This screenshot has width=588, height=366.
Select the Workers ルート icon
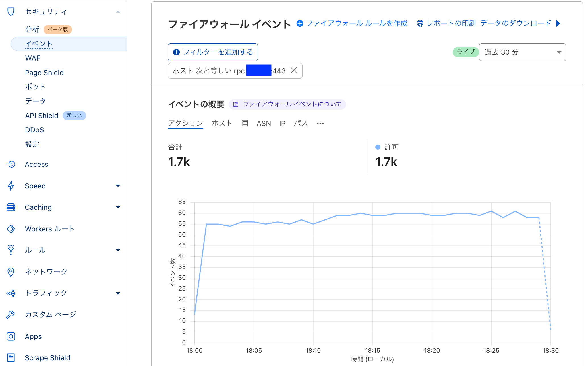tap(11, 229)
